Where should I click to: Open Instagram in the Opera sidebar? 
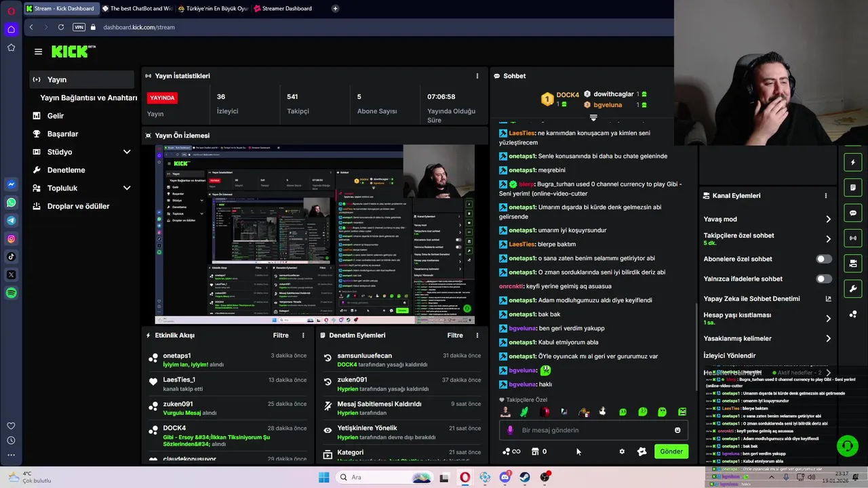pyautogui.click(x=11, y=239)
